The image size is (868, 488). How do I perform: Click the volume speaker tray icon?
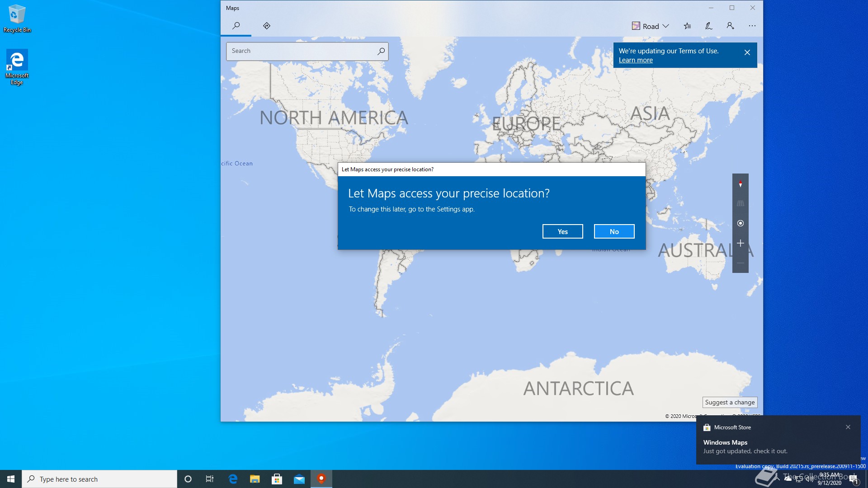810,479
